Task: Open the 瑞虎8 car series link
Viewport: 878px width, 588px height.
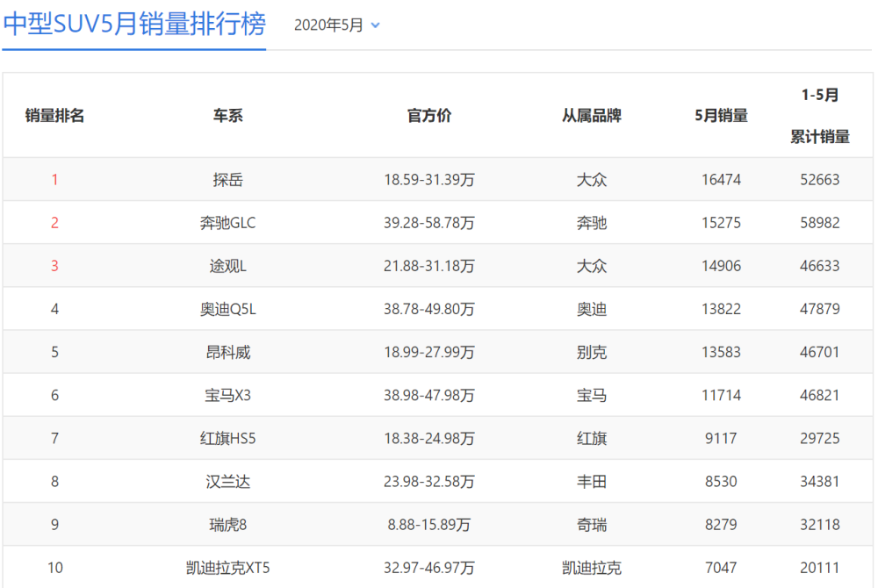Action: [x=228, y=524]
